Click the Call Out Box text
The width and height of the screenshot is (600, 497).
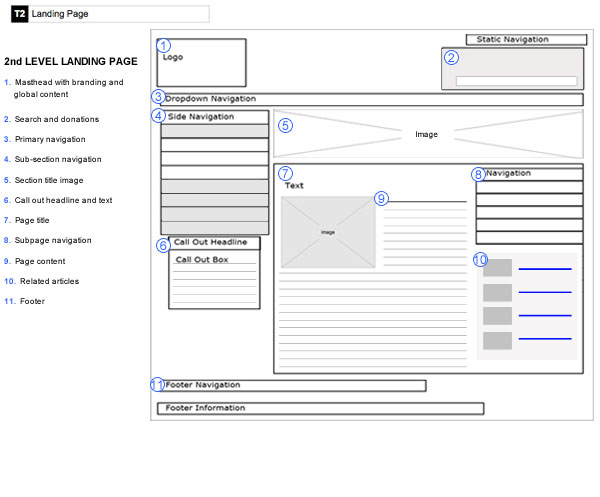(202, 259)
